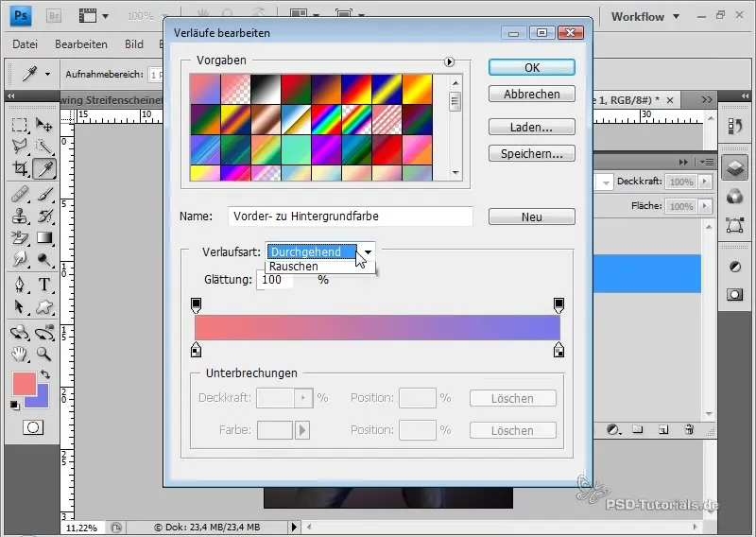Image resolution: width=756 pixels, height=537 pixels.
Task: Choose Durchgehend in the Verlaufsart list
Action: [x=312, y=251]
